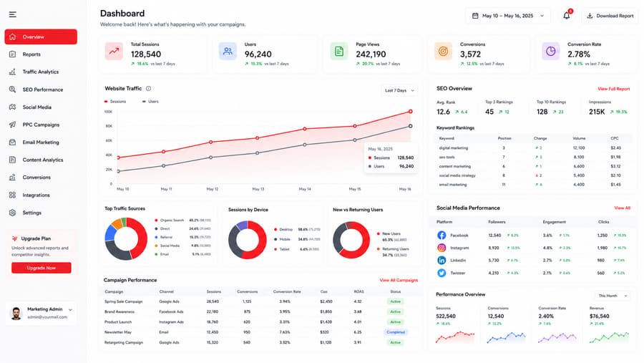Select the Desktop legend entry
644x363 pixels.
[x=297, y=229]
